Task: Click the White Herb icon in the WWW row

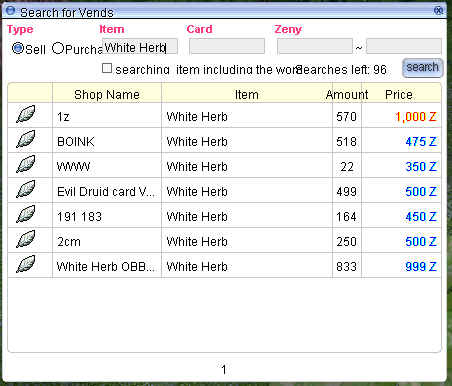Action: 26,164
